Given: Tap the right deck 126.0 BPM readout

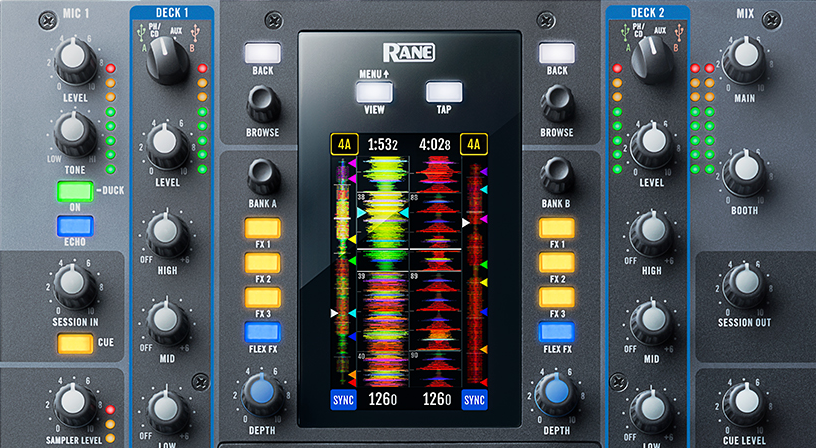Looking at the screenshot, I should point(436,400).
